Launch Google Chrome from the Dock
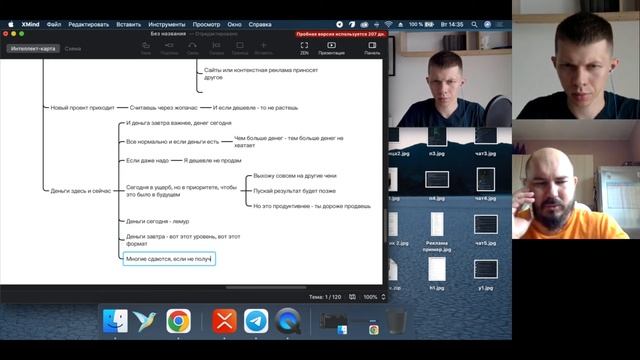Image resolution: width=640 pixels, height=360 pixels. (178, 321)
